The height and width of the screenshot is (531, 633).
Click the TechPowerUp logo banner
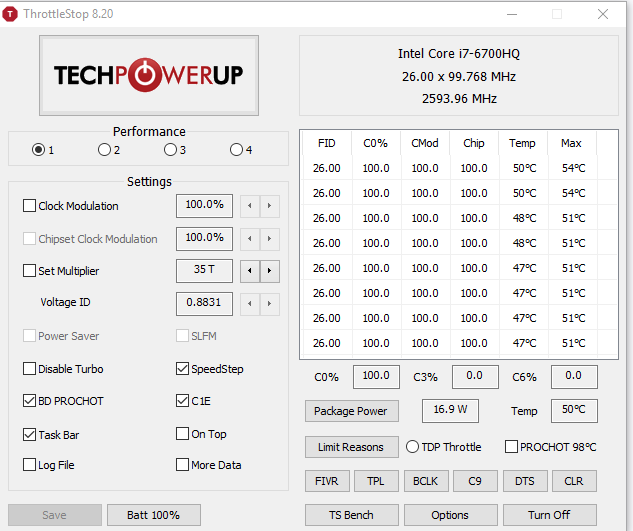point(149,76)
